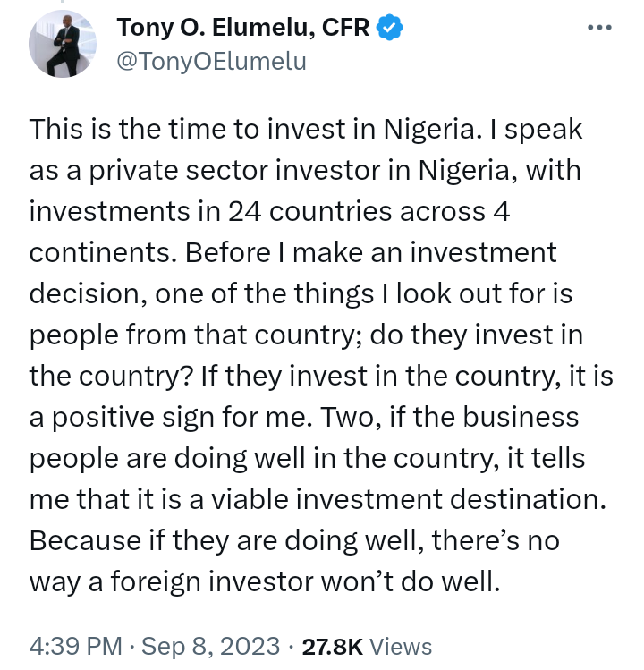
Task: Click the Views label
Action: point(401,646)
